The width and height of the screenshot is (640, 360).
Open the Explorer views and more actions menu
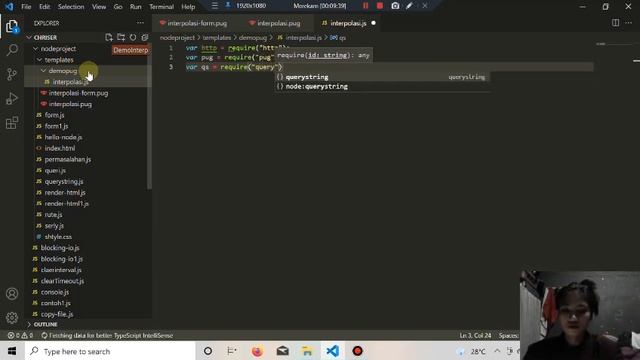click(140, 23)
